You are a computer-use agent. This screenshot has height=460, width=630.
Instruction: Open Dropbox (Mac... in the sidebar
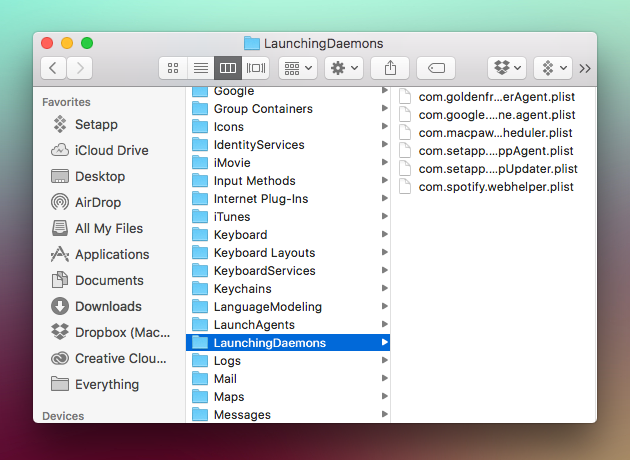click(x=110, y=332)
